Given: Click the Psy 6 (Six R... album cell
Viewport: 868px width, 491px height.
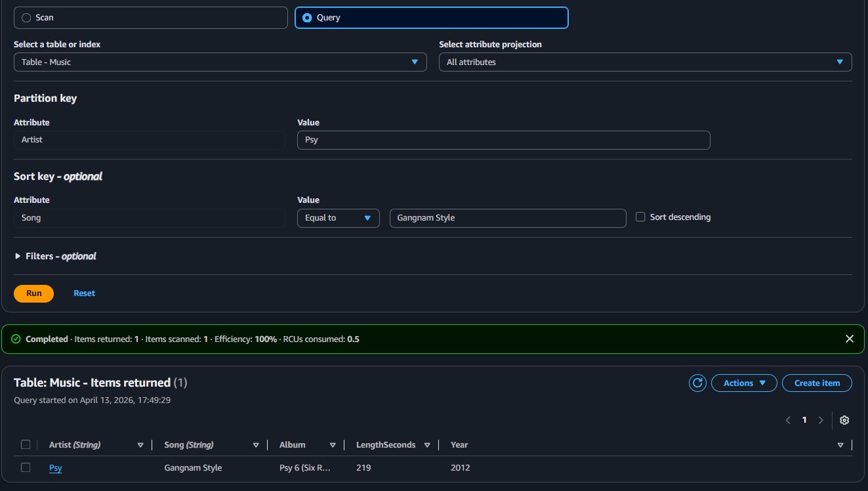Looking at the screenshot, I should pyautogui.click(x=305, y=468).
